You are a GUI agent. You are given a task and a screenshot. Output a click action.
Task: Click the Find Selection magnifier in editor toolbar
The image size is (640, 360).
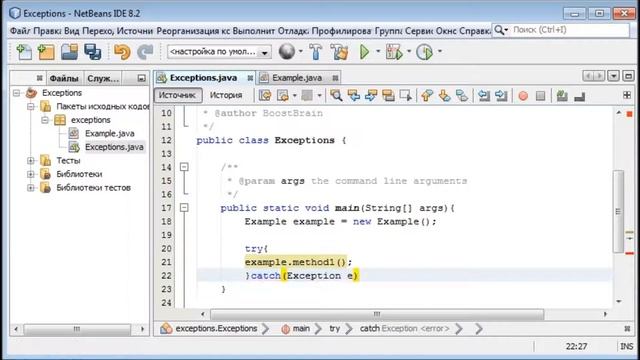[336, 96]
